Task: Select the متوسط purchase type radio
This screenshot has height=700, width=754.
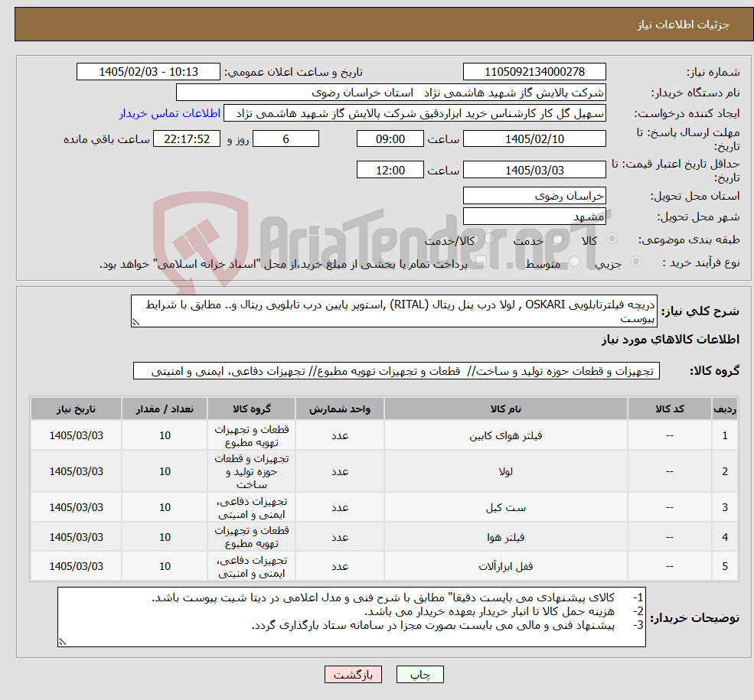Action: coord(575,262)
